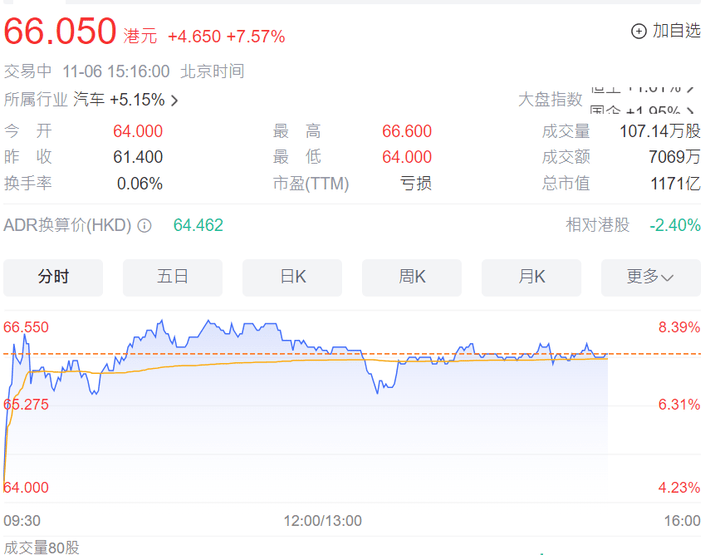Switch to the 周K weekly chart
Viewport: 720px width, 555px height.
click(x=412, y=277)
